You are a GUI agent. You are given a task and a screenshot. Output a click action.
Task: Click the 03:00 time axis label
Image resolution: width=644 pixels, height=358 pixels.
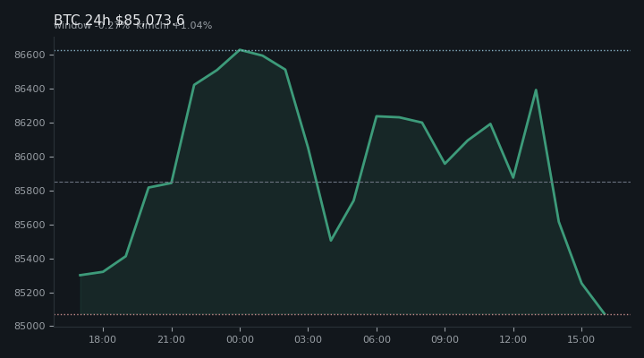(x=308, y=339)
